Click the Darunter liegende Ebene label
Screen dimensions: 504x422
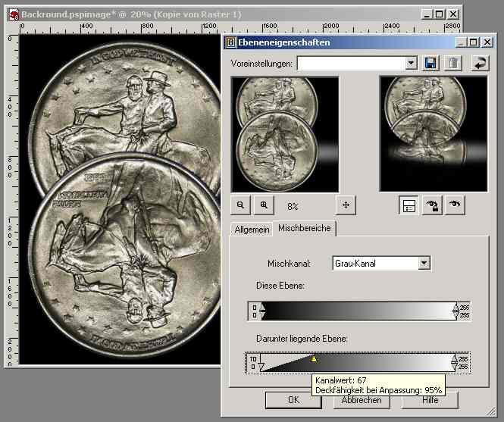tap(302, 339)
